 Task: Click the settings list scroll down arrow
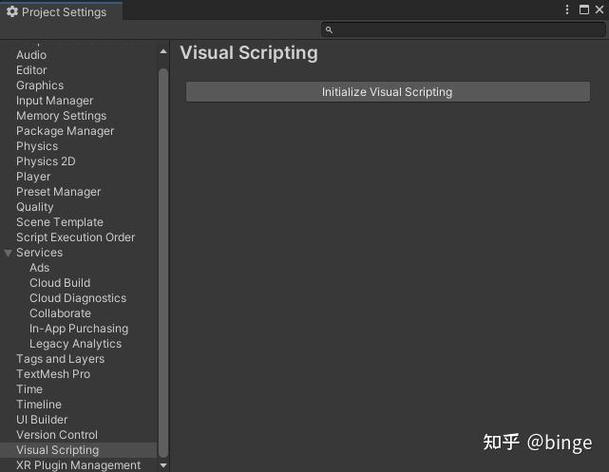[164, 465]
